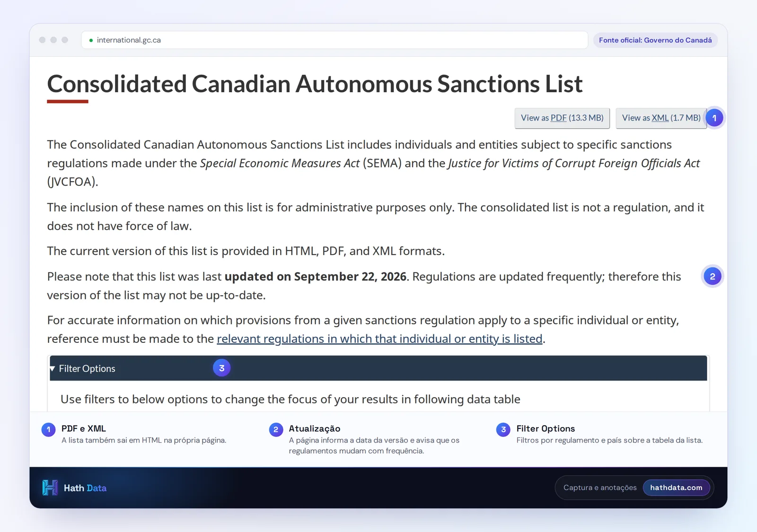This screenshot has height=532, width=757.
Task: Click the 'Captura e anotações' footer text
Action: [x=600, y=488]
